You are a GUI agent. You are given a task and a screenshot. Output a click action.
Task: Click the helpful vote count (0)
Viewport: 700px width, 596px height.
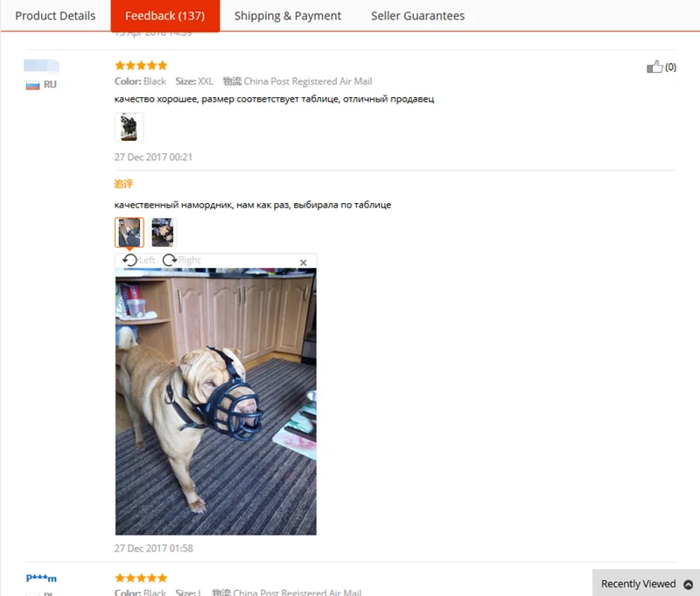pyautogui.click(x=670, y=67)
